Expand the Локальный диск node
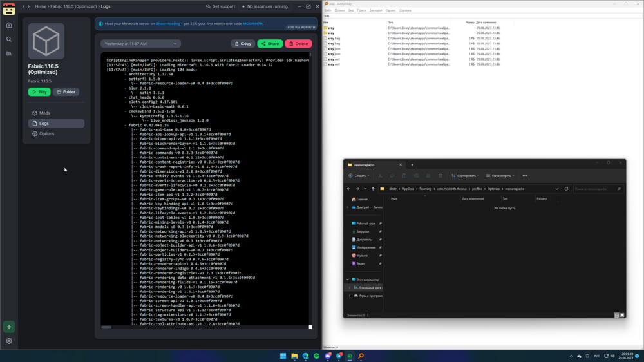Image resolution: width=644 pixels, height=362 pixels. pyautogui.click(x=350, y=288)
